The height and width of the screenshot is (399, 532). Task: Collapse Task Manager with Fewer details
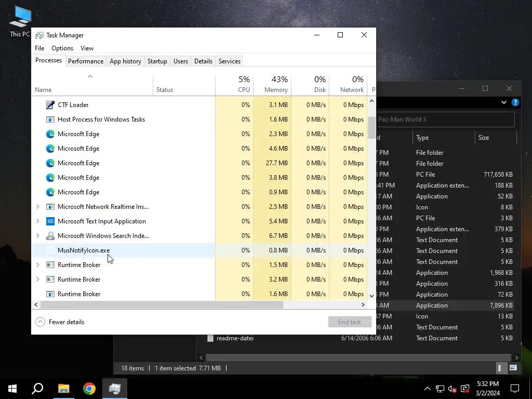click(x=60, y=322)
